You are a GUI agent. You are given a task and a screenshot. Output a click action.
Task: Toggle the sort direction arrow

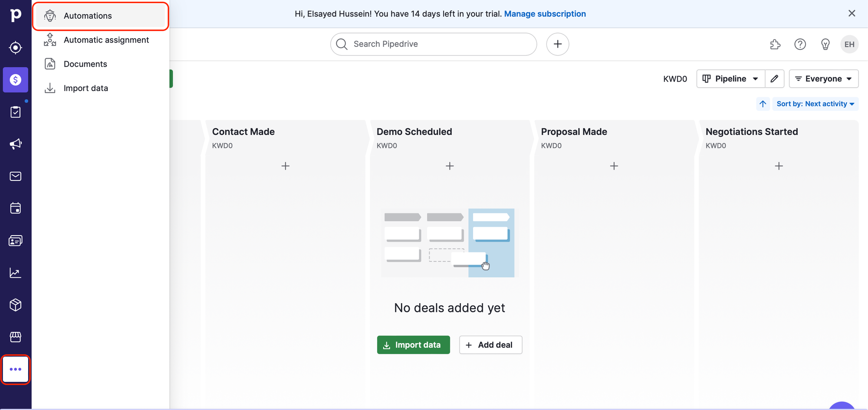763,104
